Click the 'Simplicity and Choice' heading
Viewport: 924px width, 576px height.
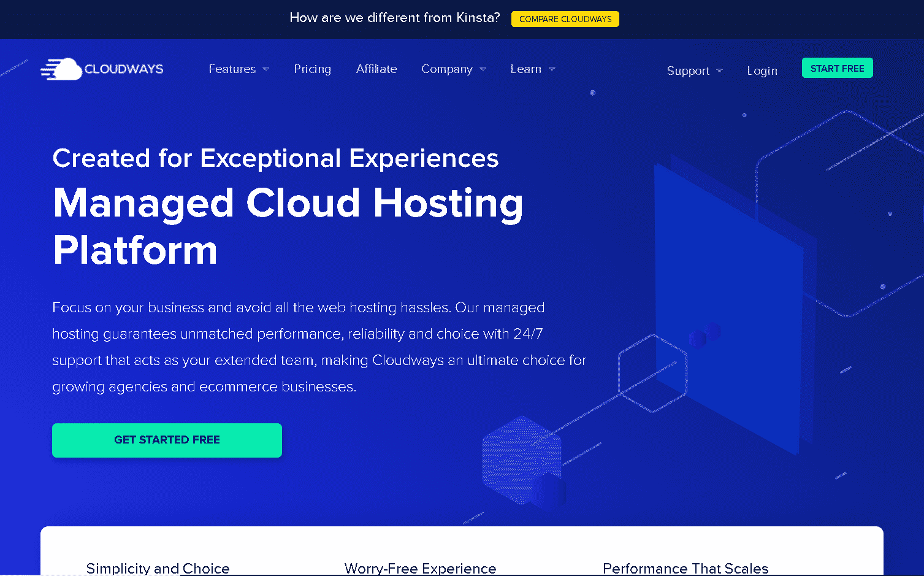point(158,569)
